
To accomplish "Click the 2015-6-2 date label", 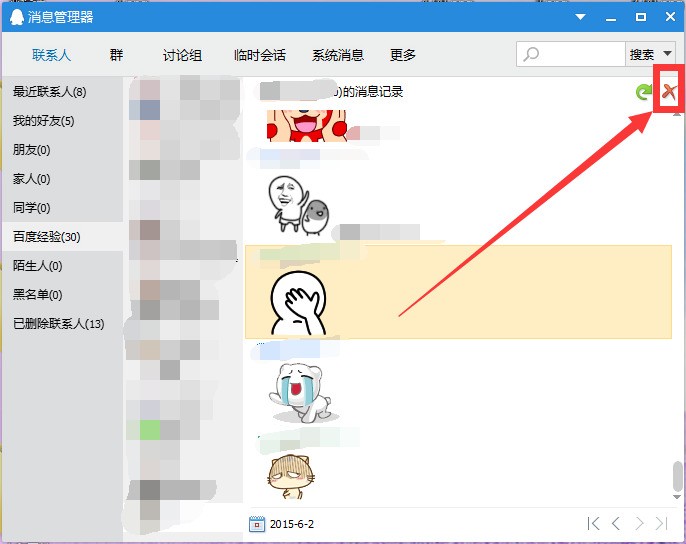I will [x=292, y=524].
